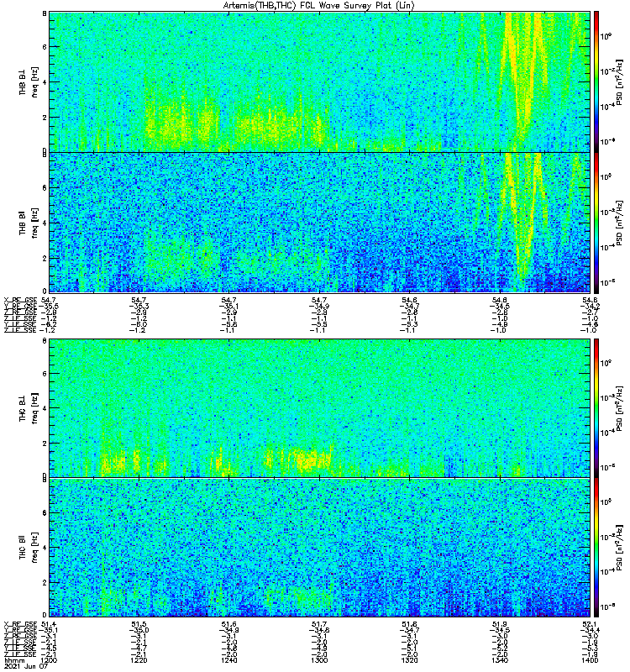Screen dimensions: 630x672
Task: Select the 'THB B∥ freq [Hz]' axis label
Action: coord(29,223)
